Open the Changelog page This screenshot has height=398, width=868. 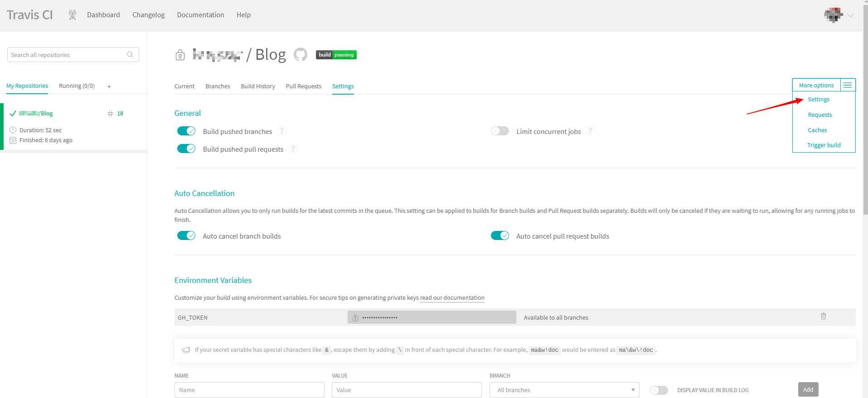pyautogui.click(x=149, y=15)
